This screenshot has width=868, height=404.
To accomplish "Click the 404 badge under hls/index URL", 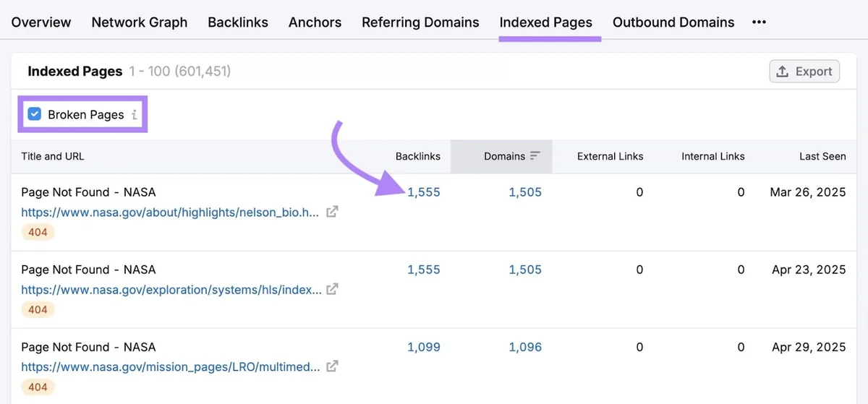I will click(38, 309).
